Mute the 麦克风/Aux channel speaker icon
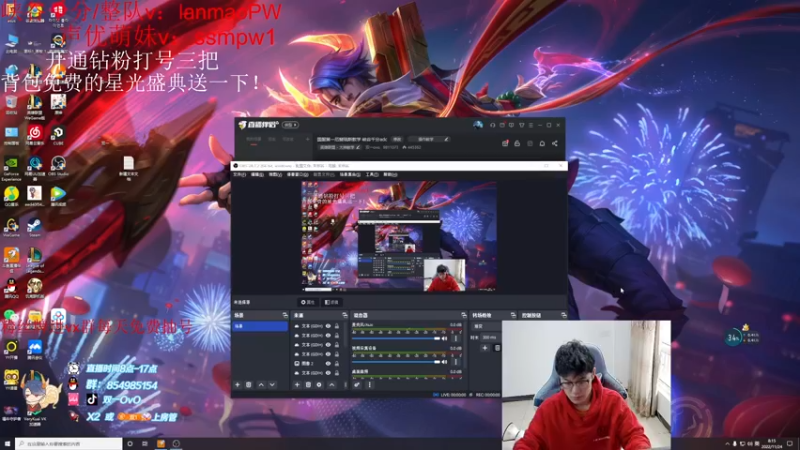Image resolution: width=800 pixels, height=450 pixels. click(x=444, y=338)
